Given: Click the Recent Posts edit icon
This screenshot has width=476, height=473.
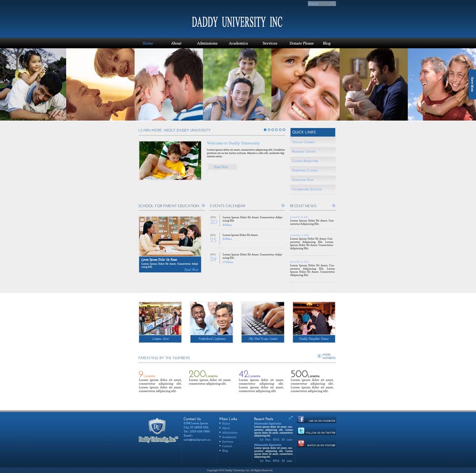Looking at the screenshot, I should pos(291,418).
